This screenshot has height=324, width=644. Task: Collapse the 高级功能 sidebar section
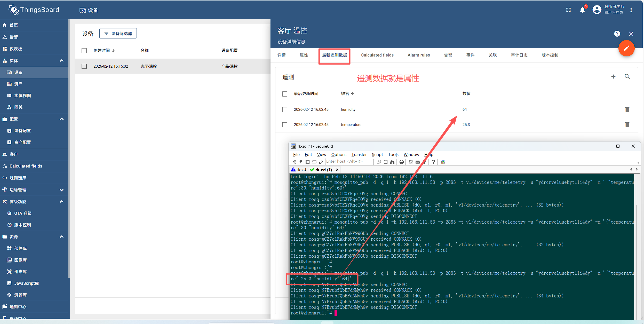(x=61, y=202)
